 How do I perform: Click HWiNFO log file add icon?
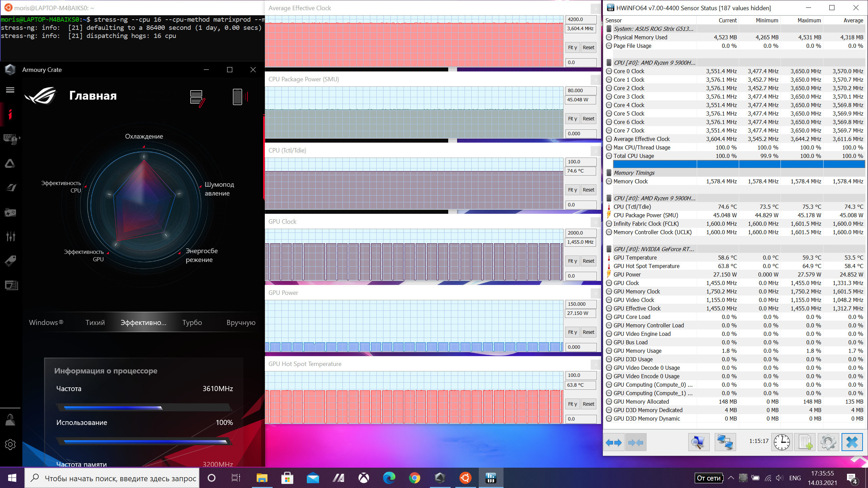(x=805, y=442)
